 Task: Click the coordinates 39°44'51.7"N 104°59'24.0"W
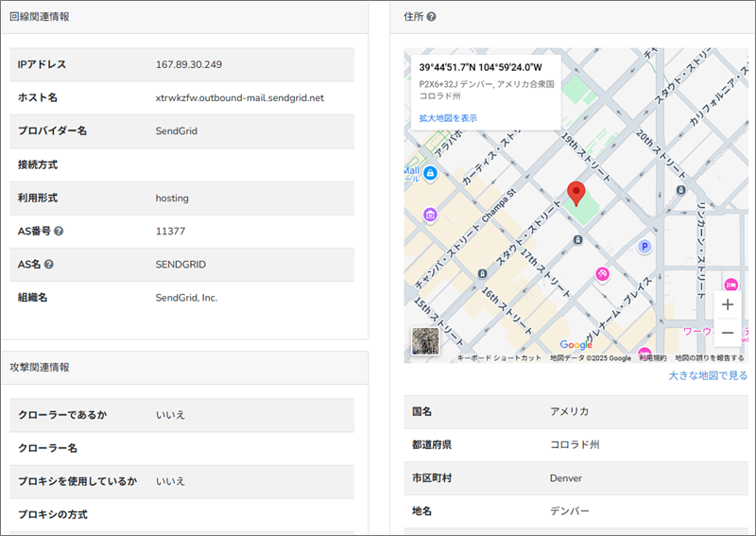coord(480,67)
